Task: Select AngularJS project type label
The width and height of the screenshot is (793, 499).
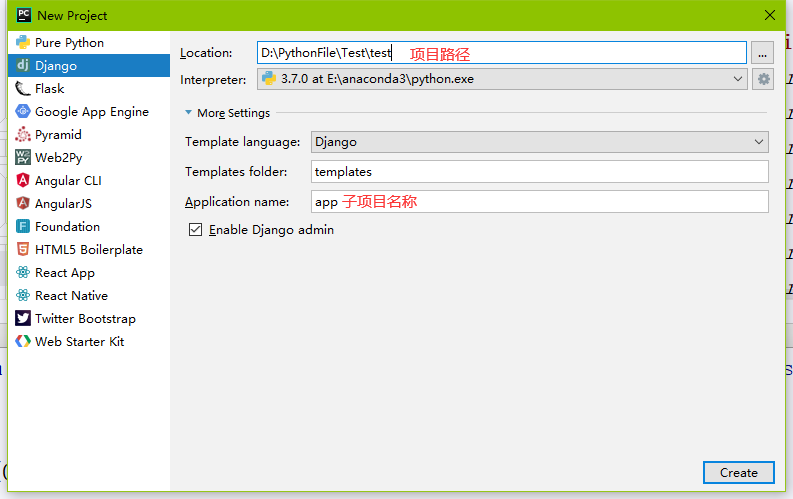Action: 63,204
